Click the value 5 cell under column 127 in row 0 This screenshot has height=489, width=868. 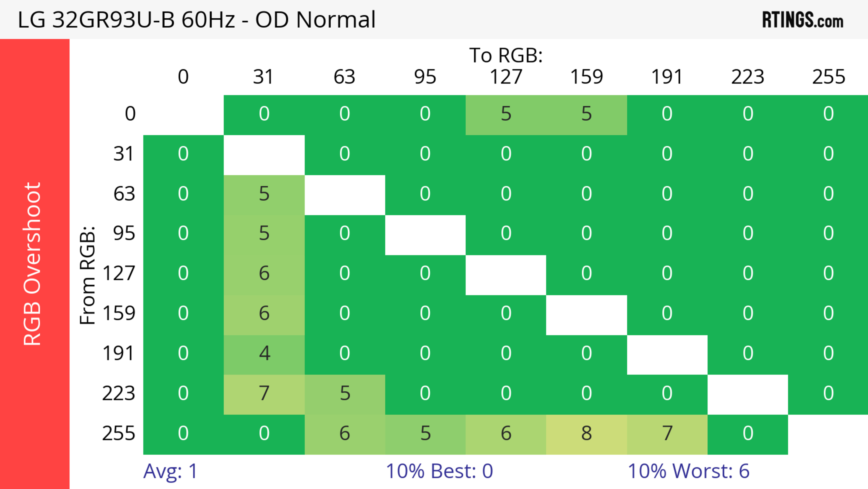point(506,114)
